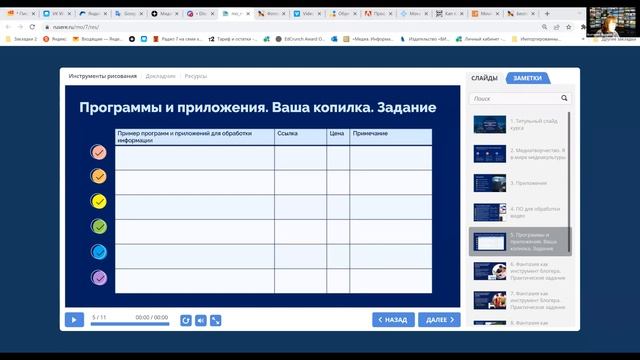640x360 pixels.
Task: Click the Цена column header
Action: tap(338, 137)
